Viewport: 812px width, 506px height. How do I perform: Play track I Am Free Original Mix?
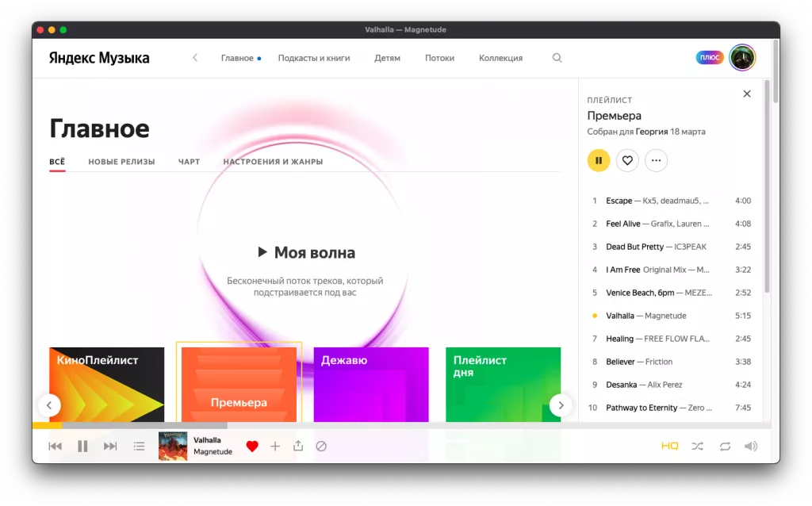click(x=671, y=270)
